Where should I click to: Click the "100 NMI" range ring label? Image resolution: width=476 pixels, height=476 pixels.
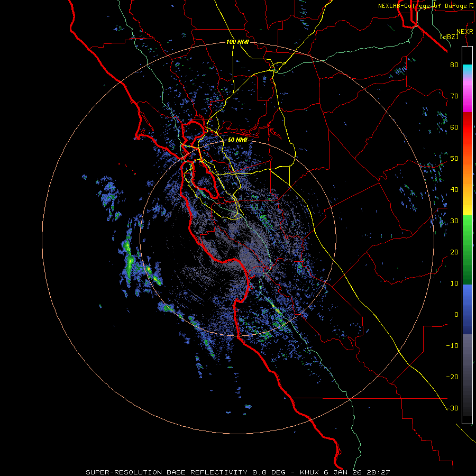[x=237, y=42]
